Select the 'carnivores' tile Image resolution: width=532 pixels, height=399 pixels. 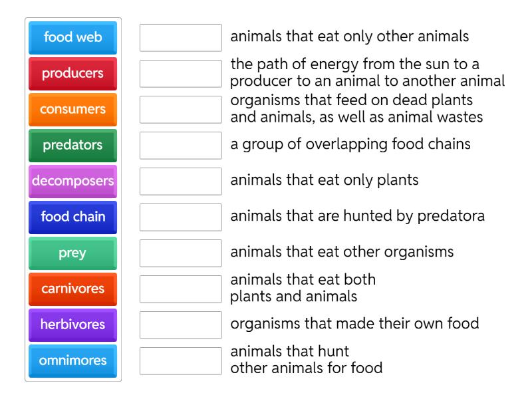click(72, 289)
